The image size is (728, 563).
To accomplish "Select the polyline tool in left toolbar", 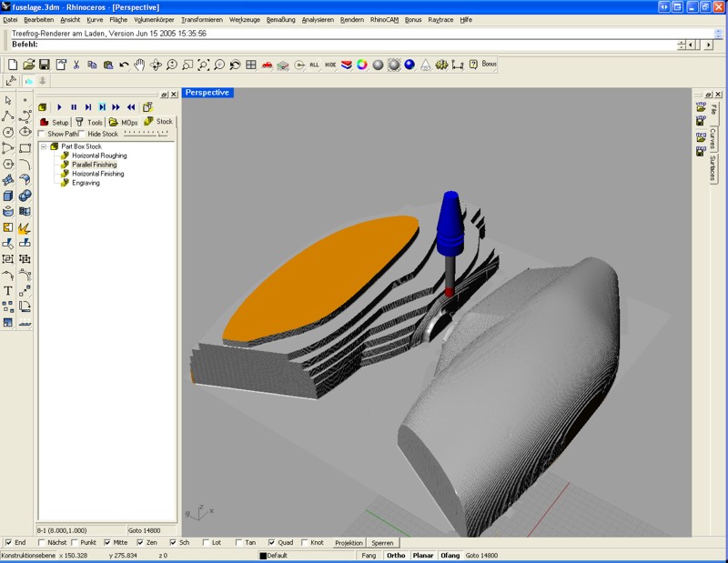I will click(8, 116).
